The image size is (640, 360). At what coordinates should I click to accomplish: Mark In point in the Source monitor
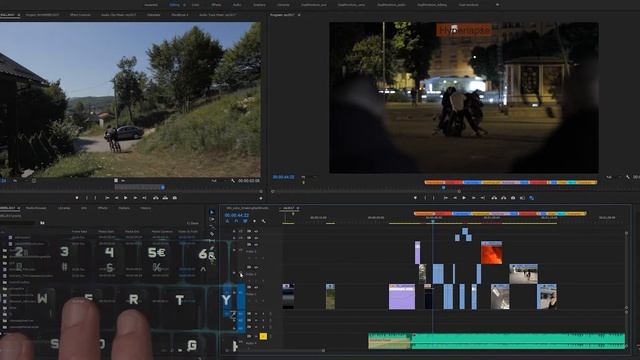click(x=87, y=198)
